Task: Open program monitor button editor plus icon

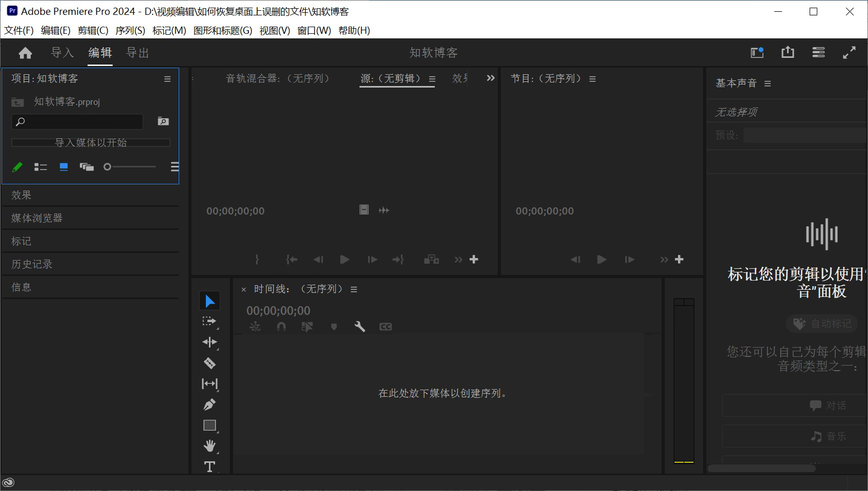Action: tap(679, 260)
